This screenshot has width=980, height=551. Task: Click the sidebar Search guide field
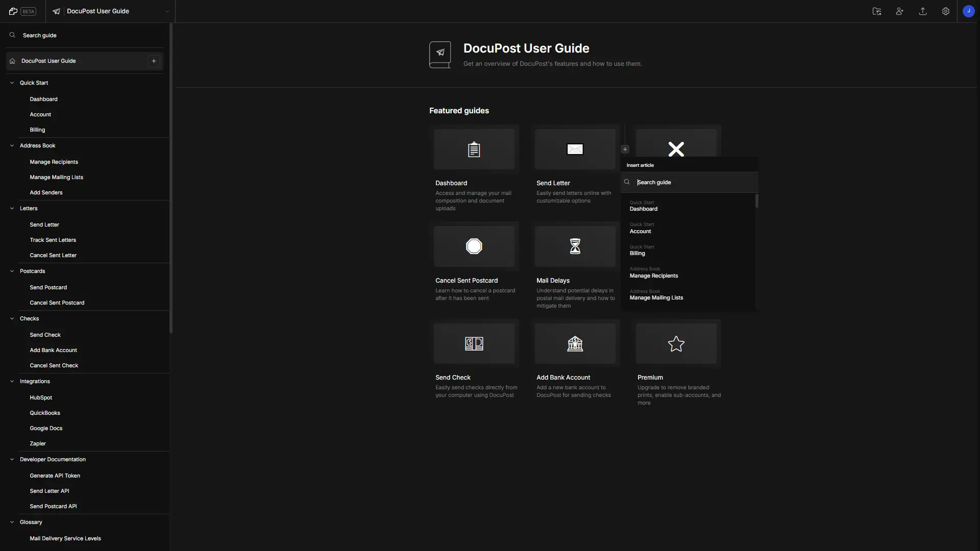tap(85, 35)
